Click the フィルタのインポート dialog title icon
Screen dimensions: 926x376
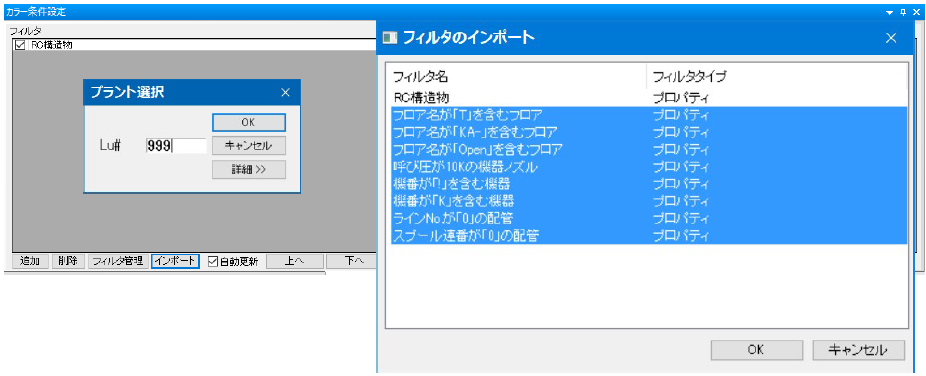point(390,38)
